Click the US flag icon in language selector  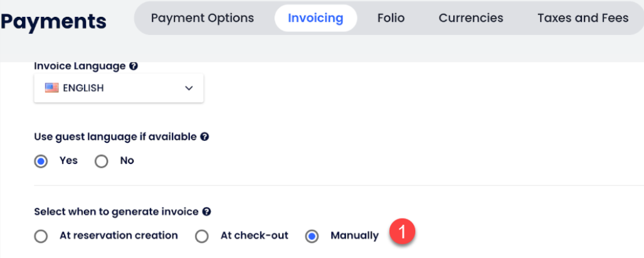click(x=51, y=88)
